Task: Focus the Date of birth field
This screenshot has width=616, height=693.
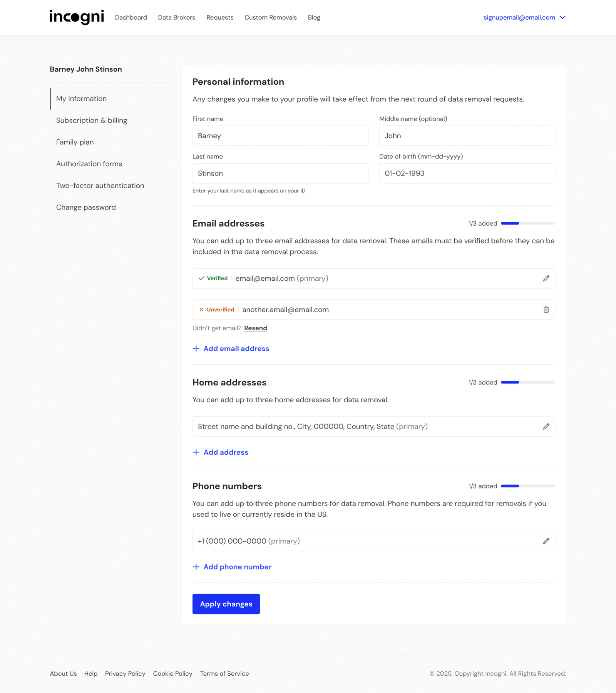Action: 467,173
